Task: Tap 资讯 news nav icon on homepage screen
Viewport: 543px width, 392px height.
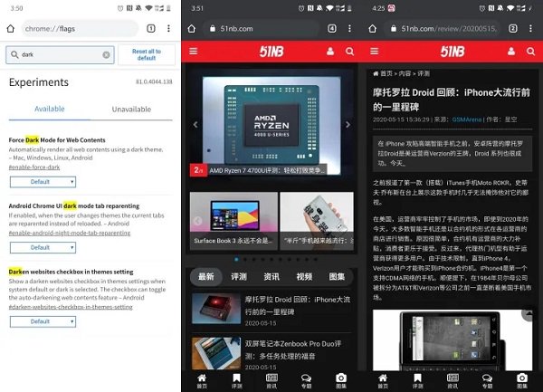Action: point(271,381)
